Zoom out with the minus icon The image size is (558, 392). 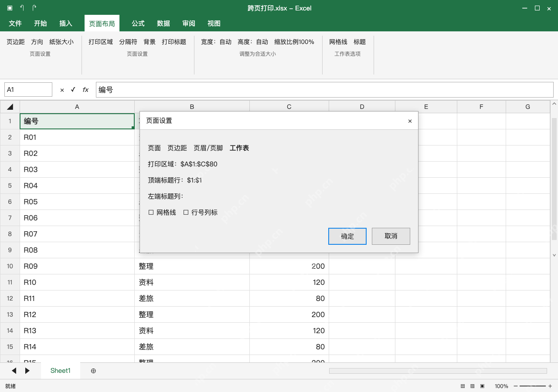pyautogui.click(x=516, y=386)
